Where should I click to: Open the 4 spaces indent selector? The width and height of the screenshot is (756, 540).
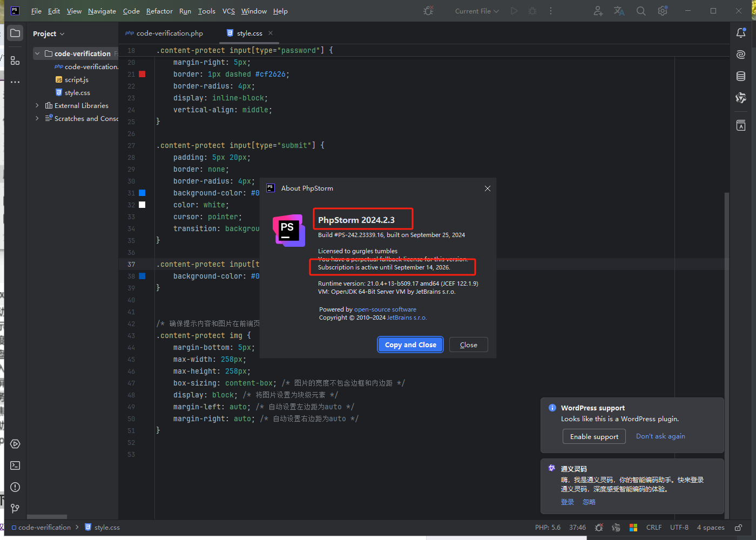tap(711, 528)
